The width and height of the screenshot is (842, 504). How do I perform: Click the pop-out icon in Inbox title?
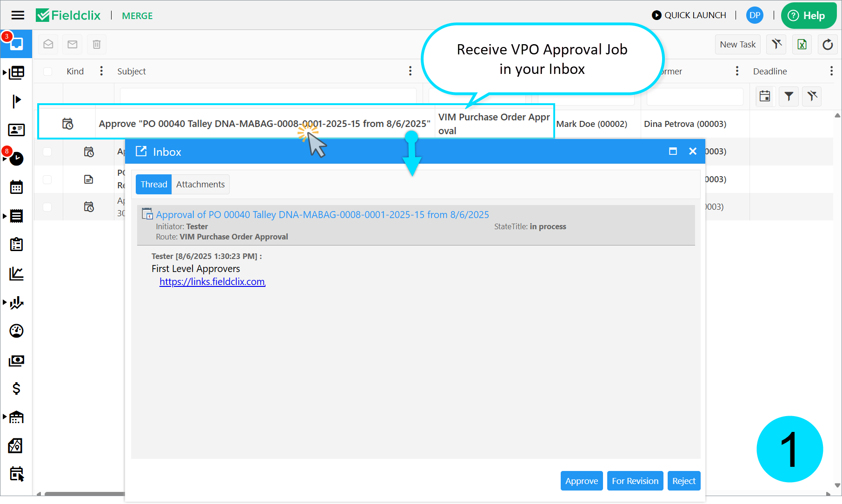141,151
